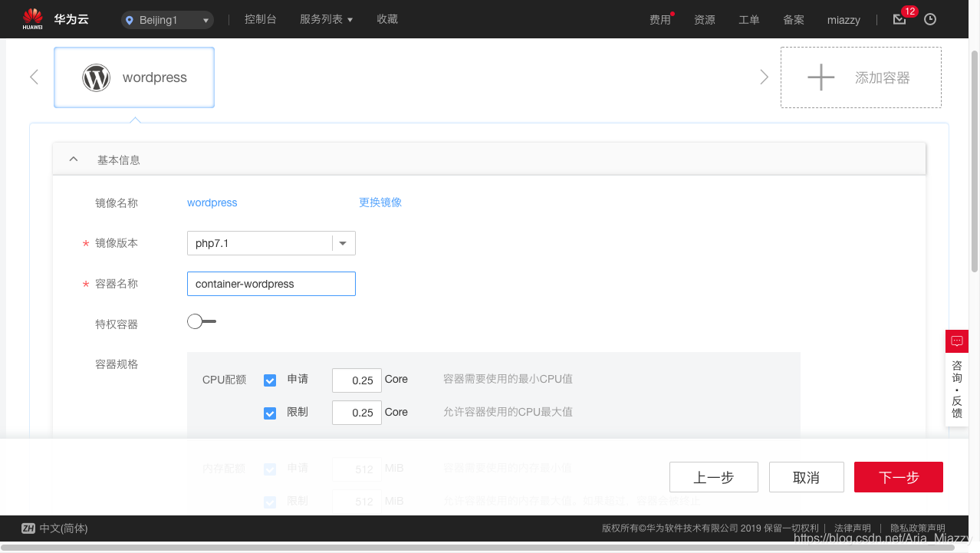Toggle the 特权容器 privileged container switch
Viewport: 980px width, 553px height.
(202, 321)
